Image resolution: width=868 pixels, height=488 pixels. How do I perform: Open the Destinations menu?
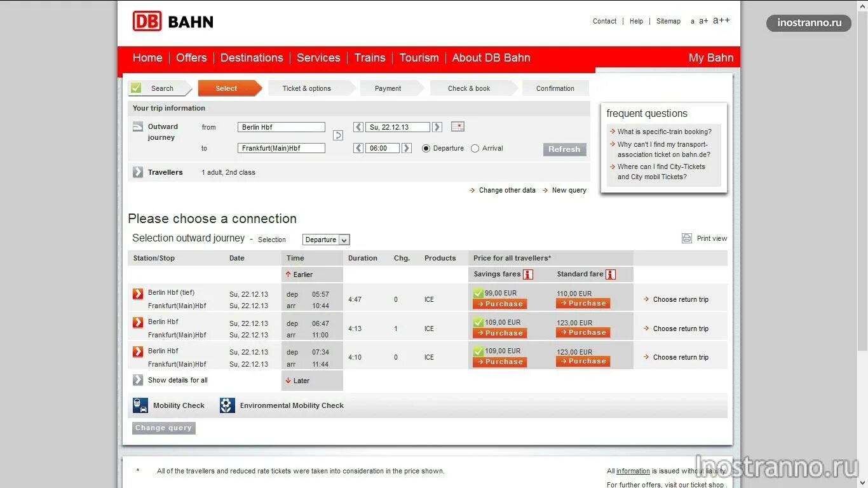pos(252,58)
